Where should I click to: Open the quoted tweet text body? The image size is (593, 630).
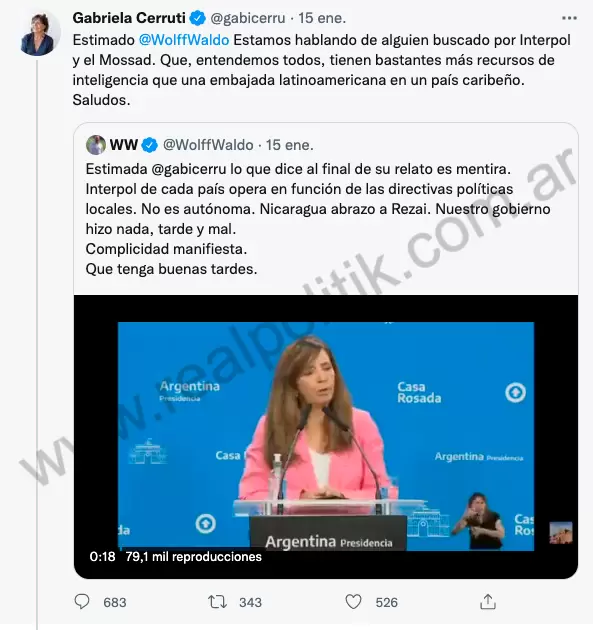317,219
